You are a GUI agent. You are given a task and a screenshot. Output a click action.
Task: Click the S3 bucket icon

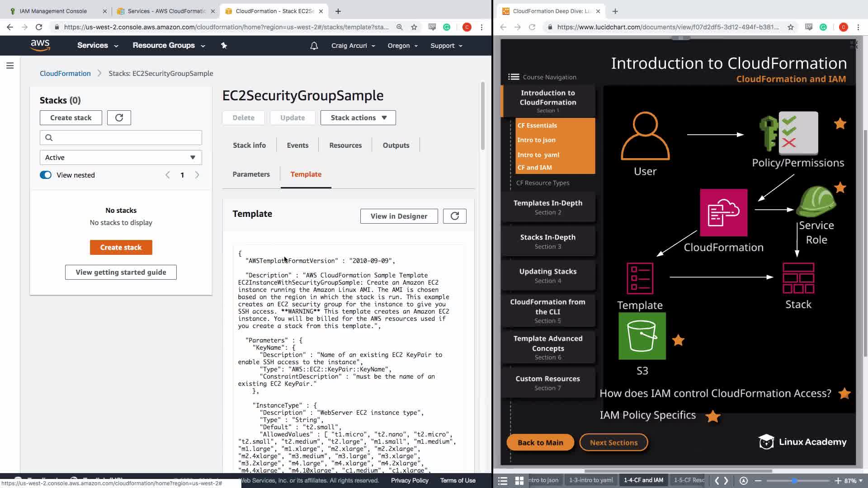click(642, 336)
